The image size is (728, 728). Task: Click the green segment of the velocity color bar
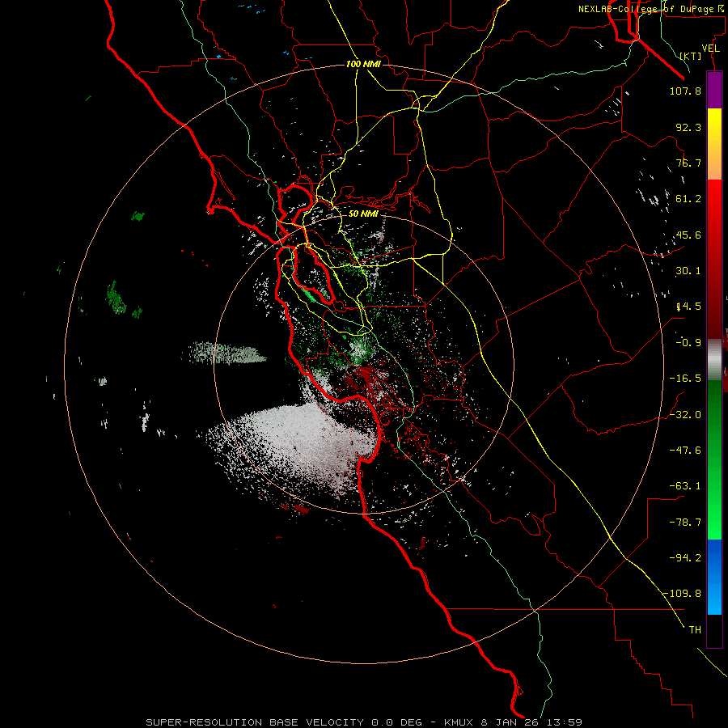[714, 459]
